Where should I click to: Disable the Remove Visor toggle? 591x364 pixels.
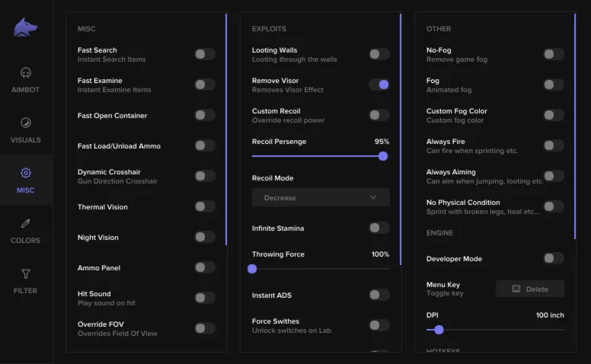click(379, 85)
